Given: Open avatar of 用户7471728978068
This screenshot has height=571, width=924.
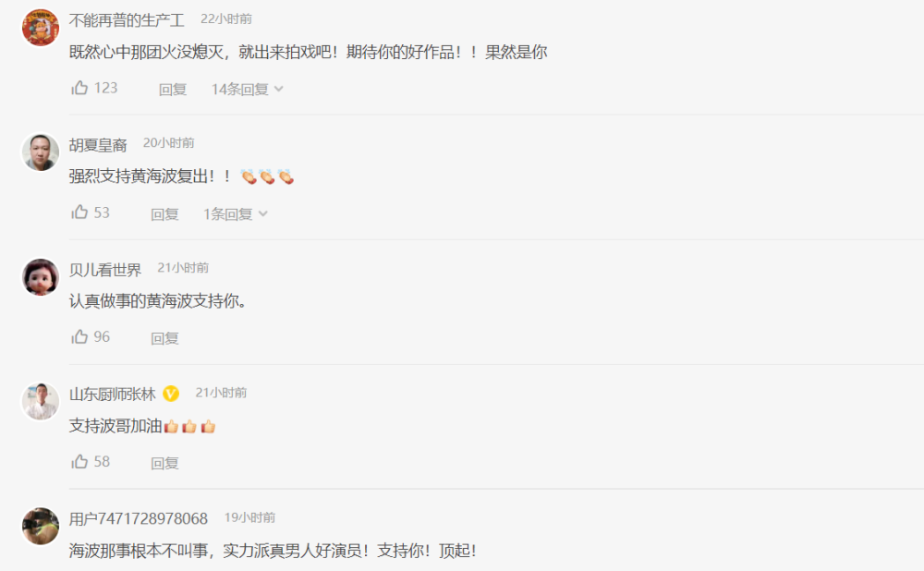Looking at the screenshot, I should [41, 527].
